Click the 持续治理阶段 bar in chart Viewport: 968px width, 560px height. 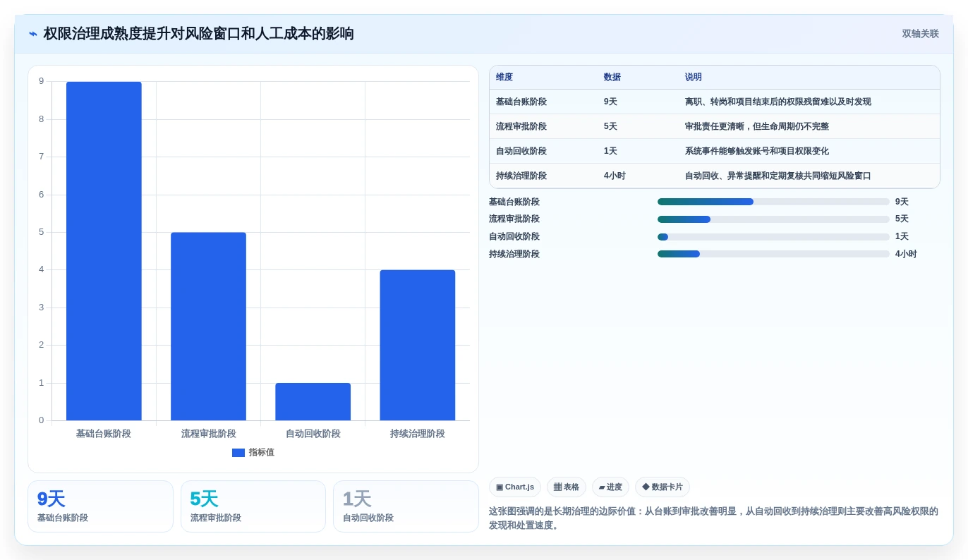tap(417, 346)
